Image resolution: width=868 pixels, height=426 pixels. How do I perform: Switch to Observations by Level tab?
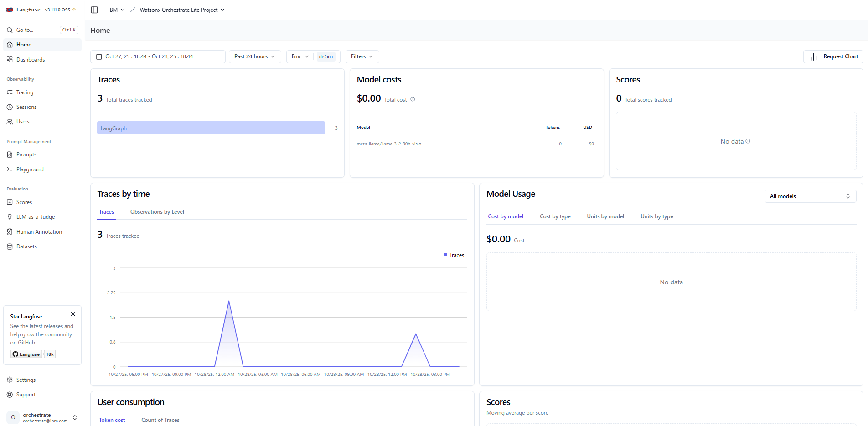[157, 212]
